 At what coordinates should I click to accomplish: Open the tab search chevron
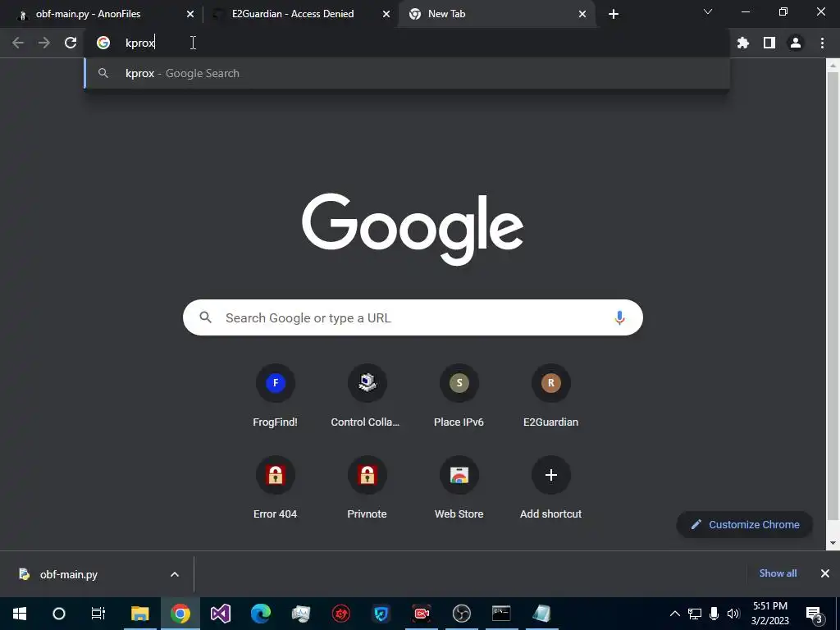708,11
